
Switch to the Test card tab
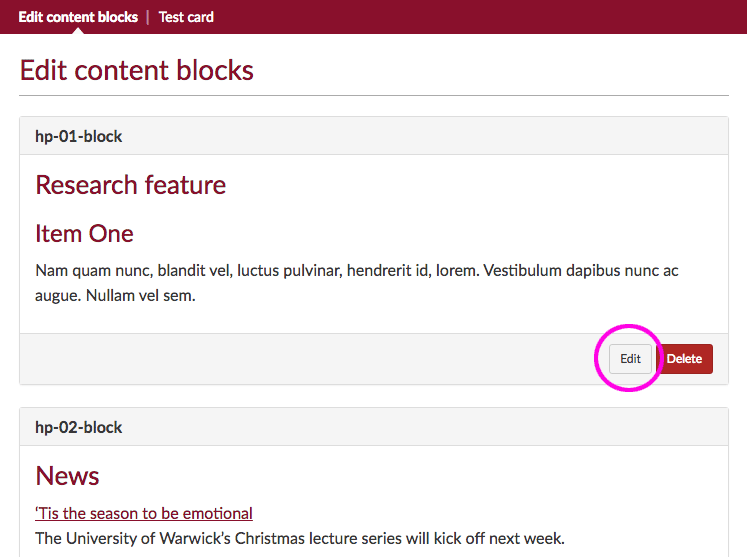pos(186,17)
